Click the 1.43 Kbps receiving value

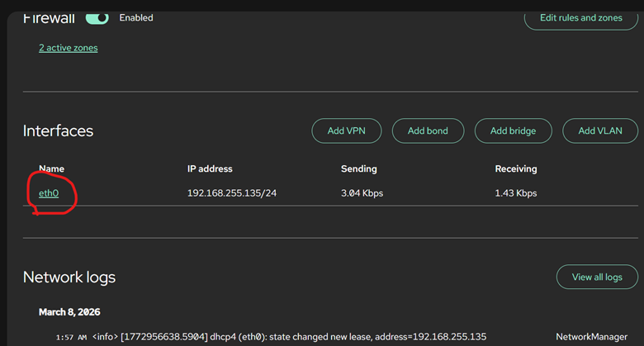point(516,193)
